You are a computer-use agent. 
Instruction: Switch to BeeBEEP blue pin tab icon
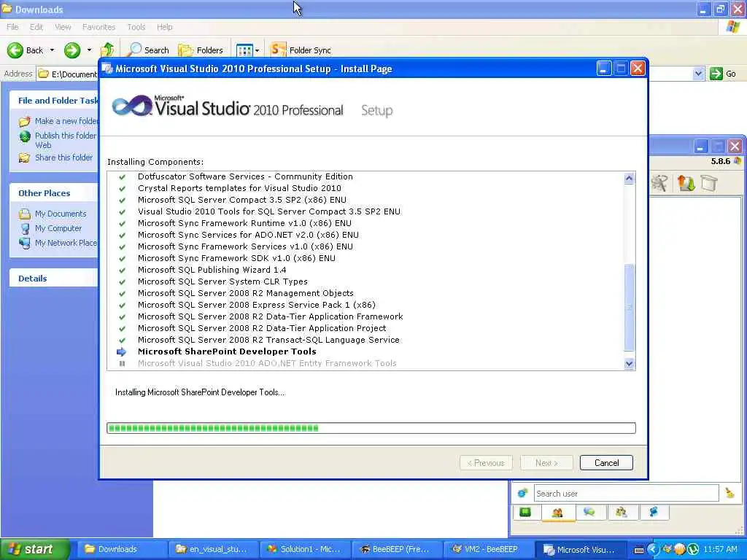coord(653,512)
